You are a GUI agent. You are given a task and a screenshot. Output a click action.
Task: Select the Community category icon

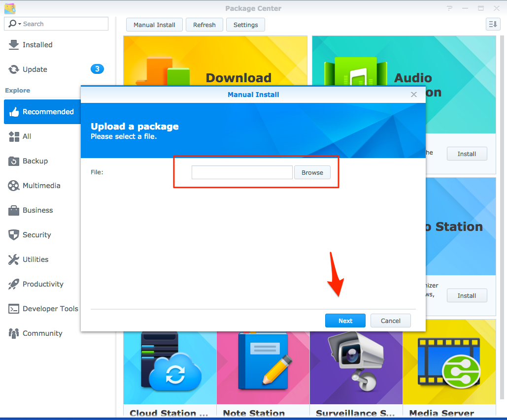(15, 333)
